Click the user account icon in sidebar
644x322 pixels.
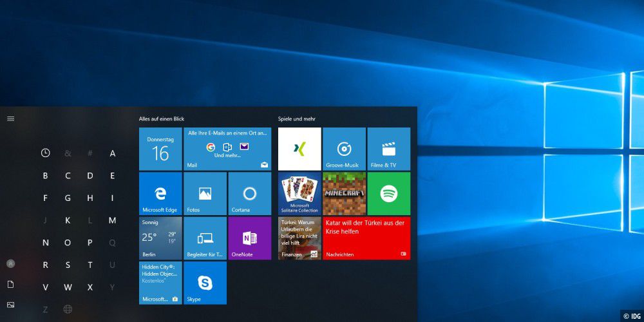click(10, 263)
